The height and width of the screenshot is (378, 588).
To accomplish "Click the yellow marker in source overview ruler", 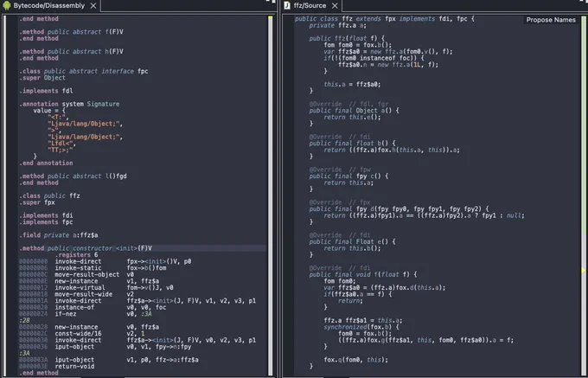I will 584,271.
